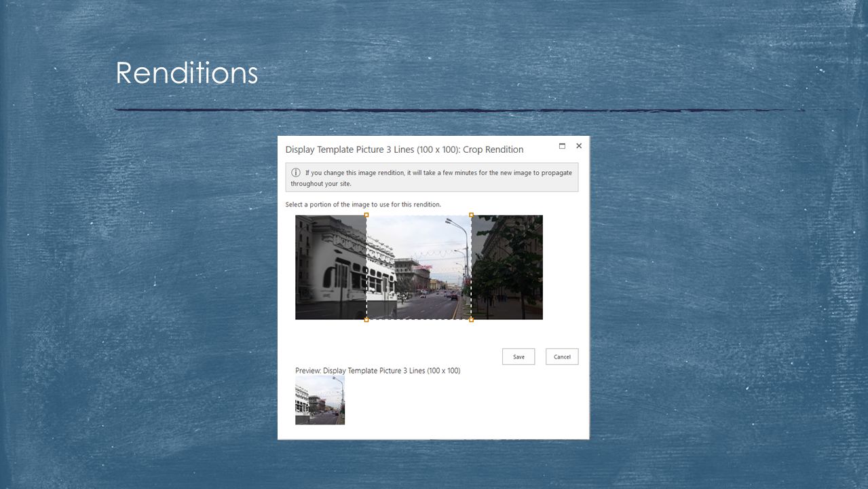This screenshot has width=868, height=489.
Task: Maximize the Crop Rendition dialog
Action: click(x=562, y=146)
